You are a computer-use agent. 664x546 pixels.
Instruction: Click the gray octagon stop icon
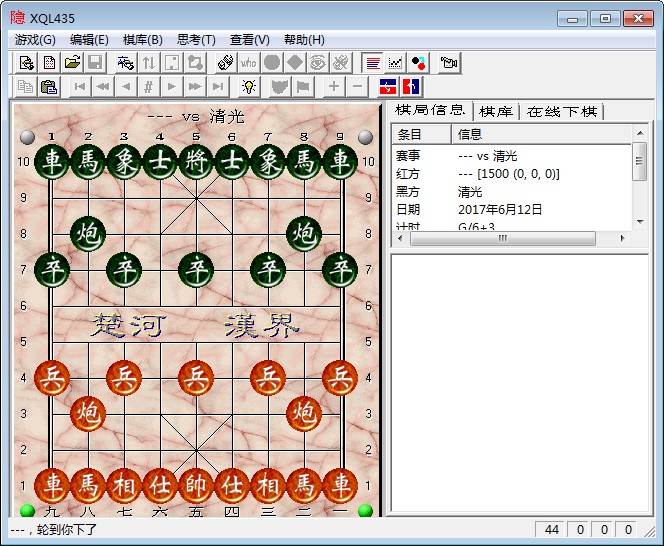click(x=271, y=63)
